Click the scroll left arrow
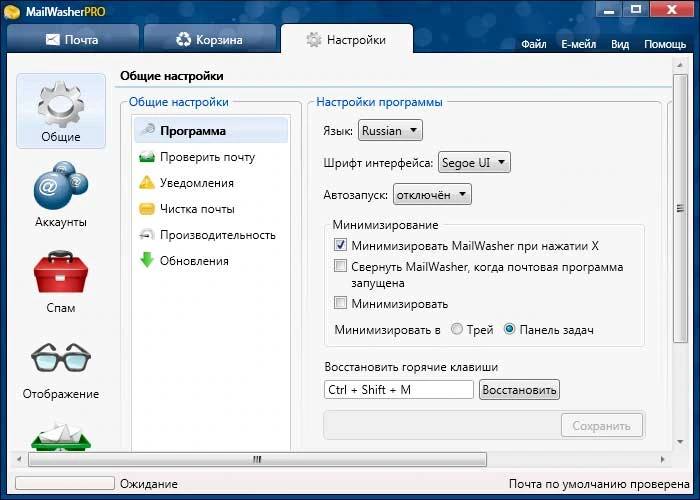This screenshot has height=500, width=700. coord(18,459)
